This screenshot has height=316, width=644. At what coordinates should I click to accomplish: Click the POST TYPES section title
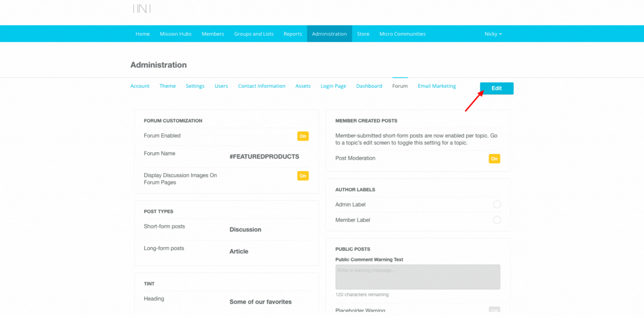click(x=158, y=211)
